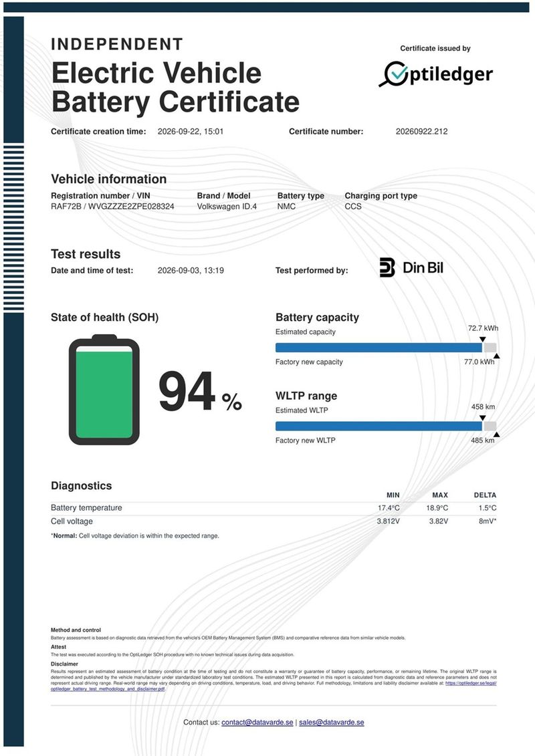Select certificate creation time 2026-09-22, 15:01
535x756 pixels.
191,131
